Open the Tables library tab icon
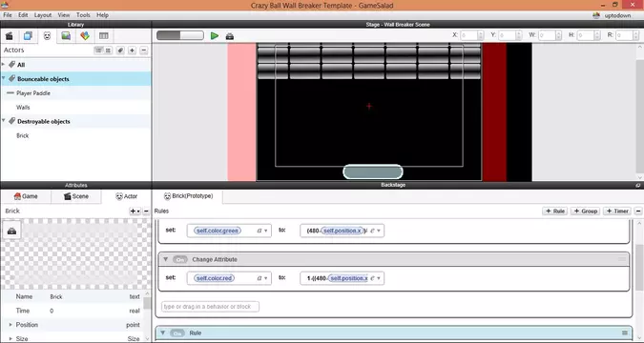This screenshot has height=343, width=644. tap(104, 36)
